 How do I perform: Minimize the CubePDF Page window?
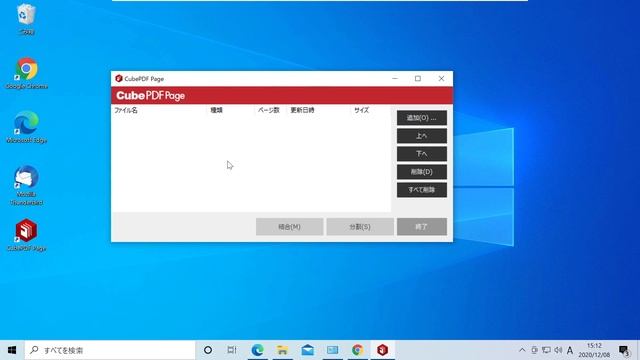click(395, 78)
